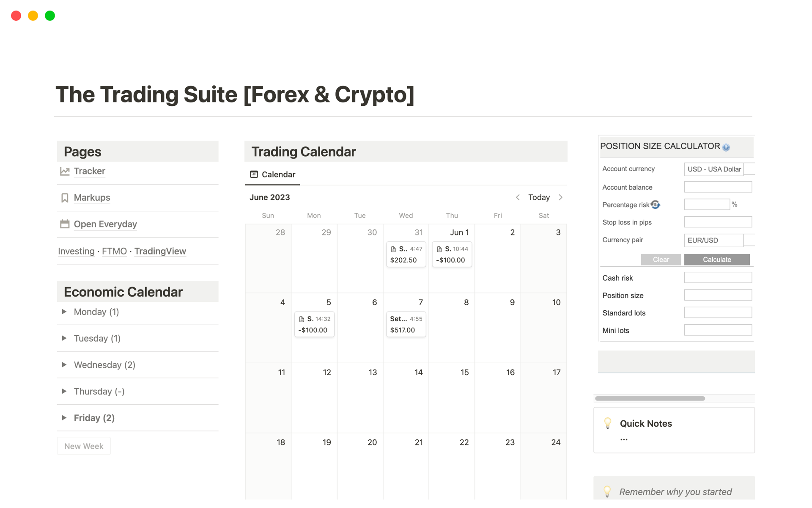Screen dimensions: 812x508
Task: Expand the Monday (1) toggle
Action: [x=64, y=312]
